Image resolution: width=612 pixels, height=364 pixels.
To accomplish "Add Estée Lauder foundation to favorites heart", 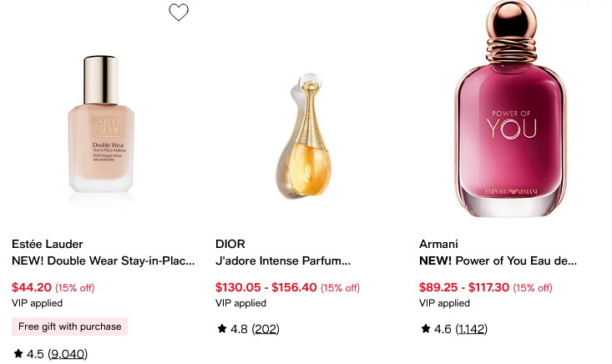I will (x=179, y=12).
